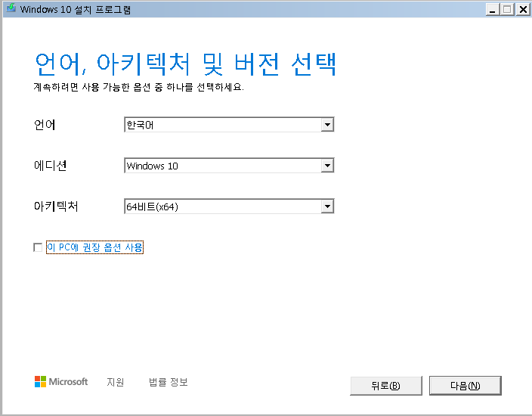
Task: Click the Windows 10 edition combo box field
Action: [x=229, y=166]
